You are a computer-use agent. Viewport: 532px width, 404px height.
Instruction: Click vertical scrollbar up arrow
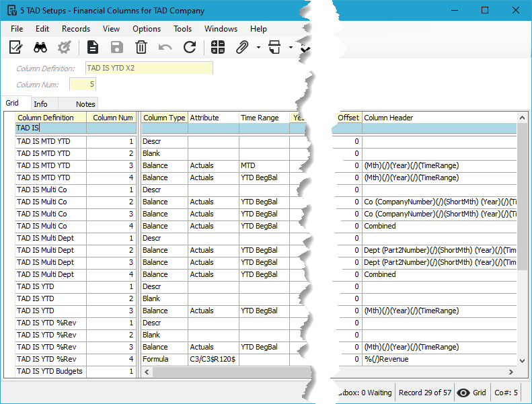pos(522,118)
